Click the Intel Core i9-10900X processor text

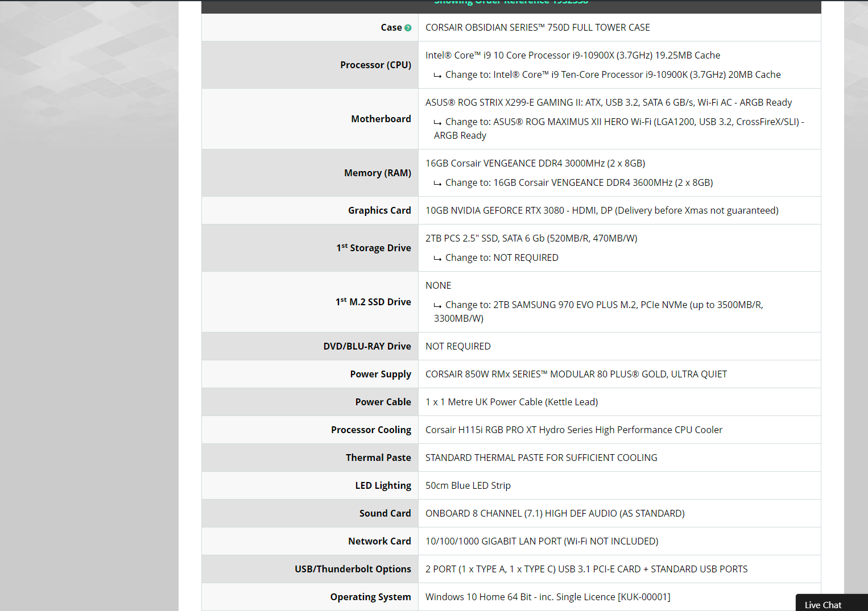(573, 55)
